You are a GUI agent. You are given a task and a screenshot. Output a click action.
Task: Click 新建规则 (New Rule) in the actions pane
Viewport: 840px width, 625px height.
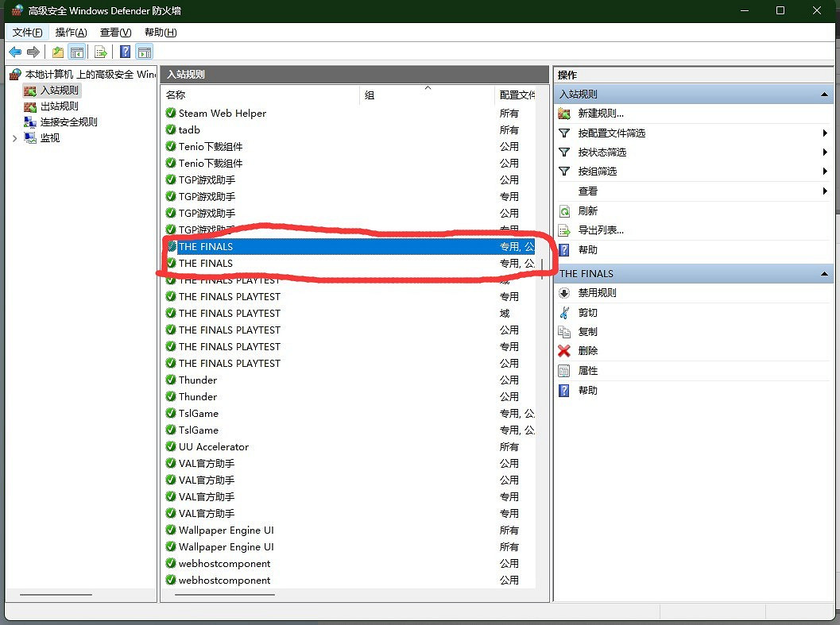[600, 114]
